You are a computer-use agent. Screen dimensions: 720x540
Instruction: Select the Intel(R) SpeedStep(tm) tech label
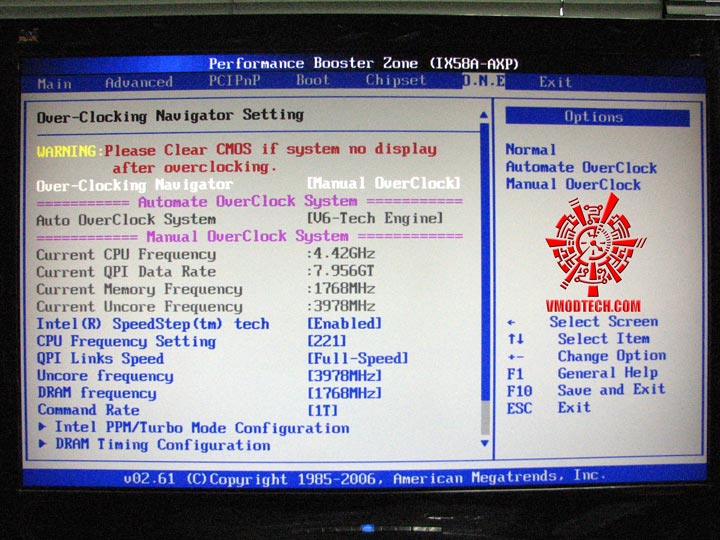153,324
